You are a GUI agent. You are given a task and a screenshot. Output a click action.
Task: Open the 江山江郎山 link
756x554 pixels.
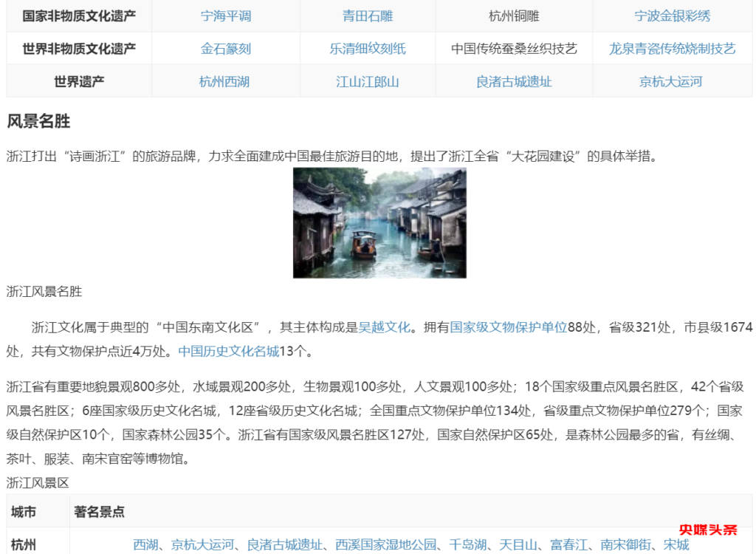[368, 81]
